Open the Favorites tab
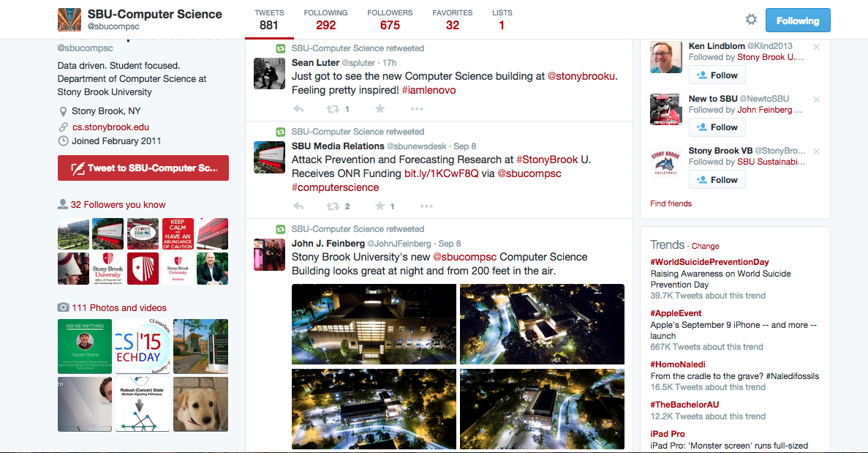 coord(452,20)
